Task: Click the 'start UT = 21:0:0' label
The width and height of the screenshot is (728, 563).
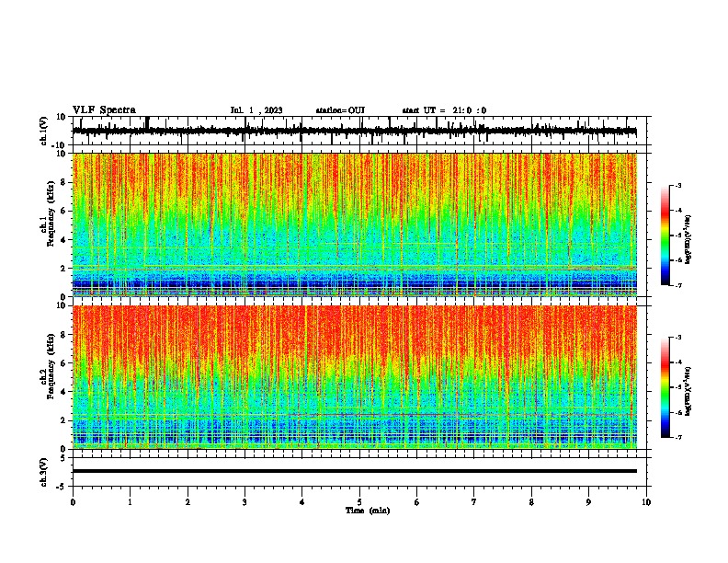Action: (444, 110)
